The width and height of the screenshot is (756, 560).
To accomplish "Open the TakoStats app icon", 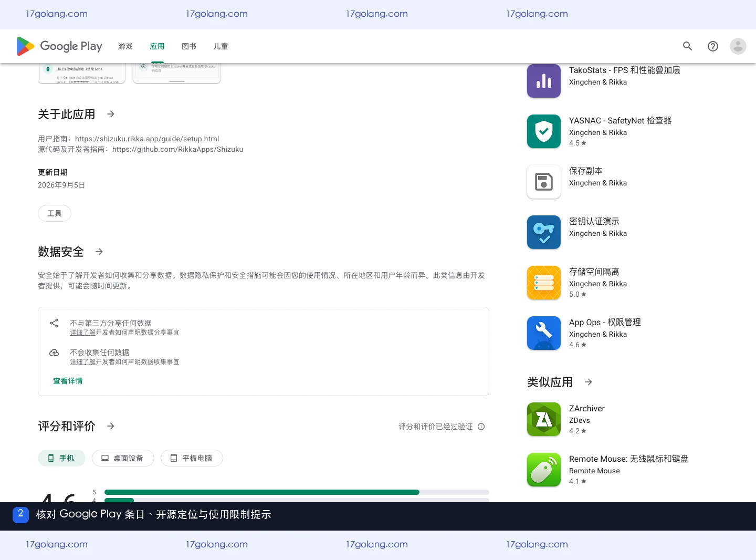I will [544, 81].
